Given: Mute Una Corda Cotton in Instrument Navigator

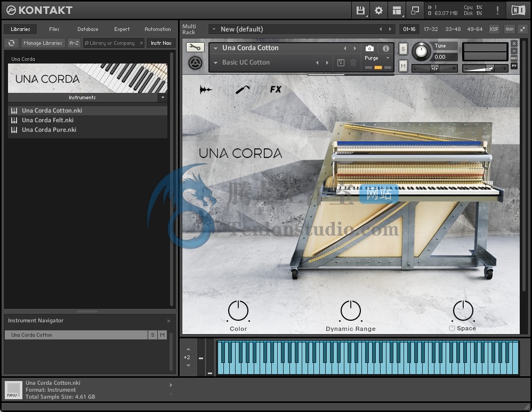Looking at the screenshot, I should [x=163, y=335].
